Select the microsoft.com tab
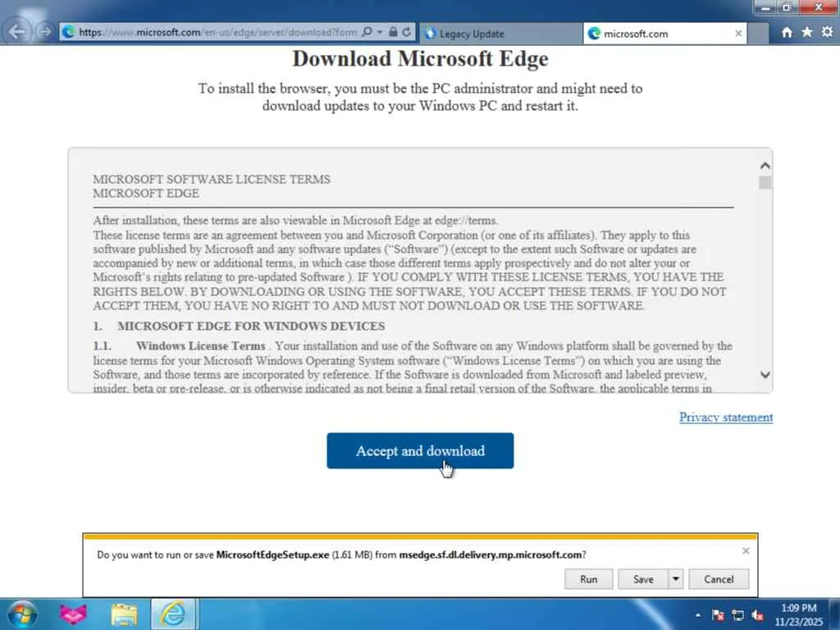Screen dimensions: 840x630 coord(664,34)
